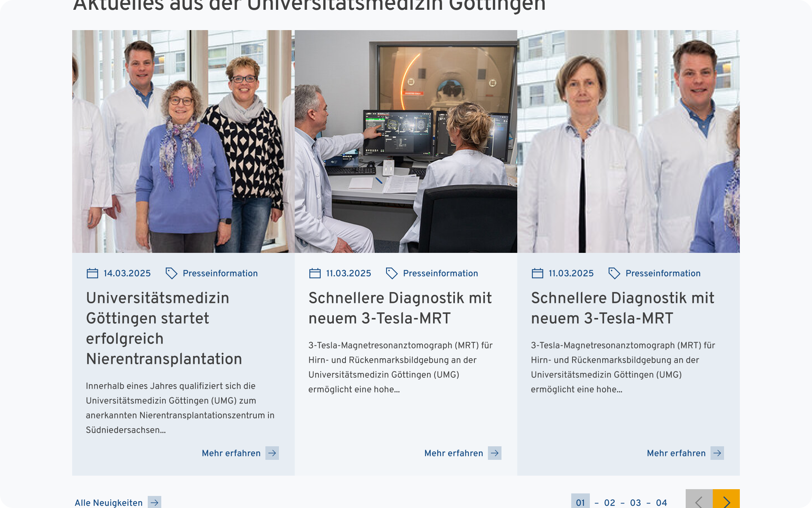Click arrow icon on middle card's Mehr erfahren
The width and height of the screenshot is (812, 508).
494,453
